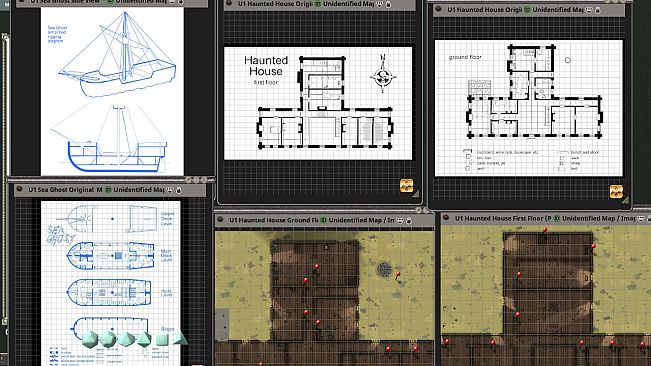The image size is (651, 366).
Task: Toggle lock on U1 Sea Ghost Original window
Action: (x=179, y=190)
